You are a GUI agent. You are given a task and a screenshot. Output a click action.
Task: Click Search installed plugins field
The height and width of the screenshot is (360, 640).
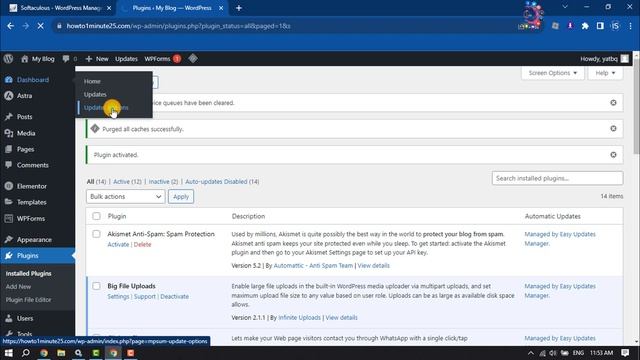(x=557, y=178)
